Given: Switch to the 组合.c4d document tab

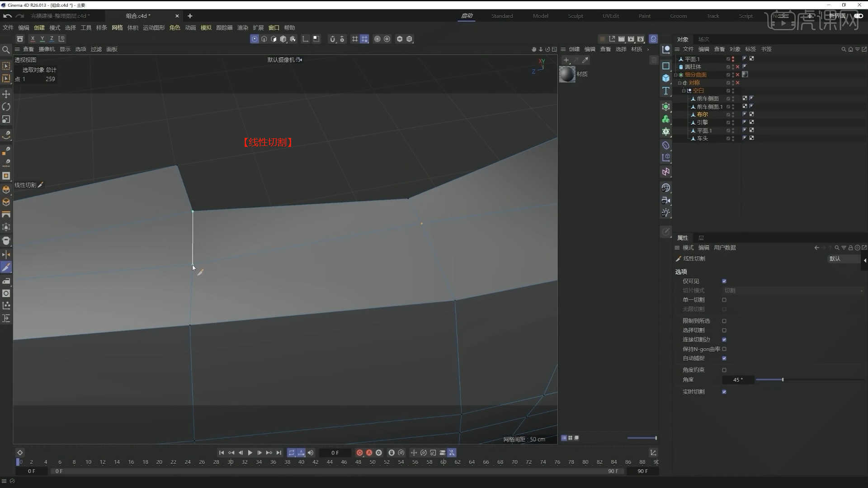Looking at the screenshot, I should coord(138,16).
